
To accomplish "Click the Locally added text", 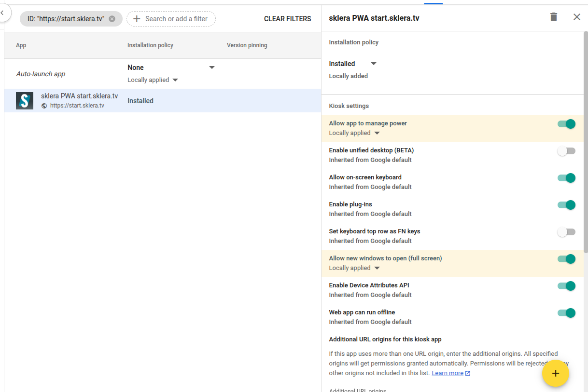I will [x=348, y=76].
